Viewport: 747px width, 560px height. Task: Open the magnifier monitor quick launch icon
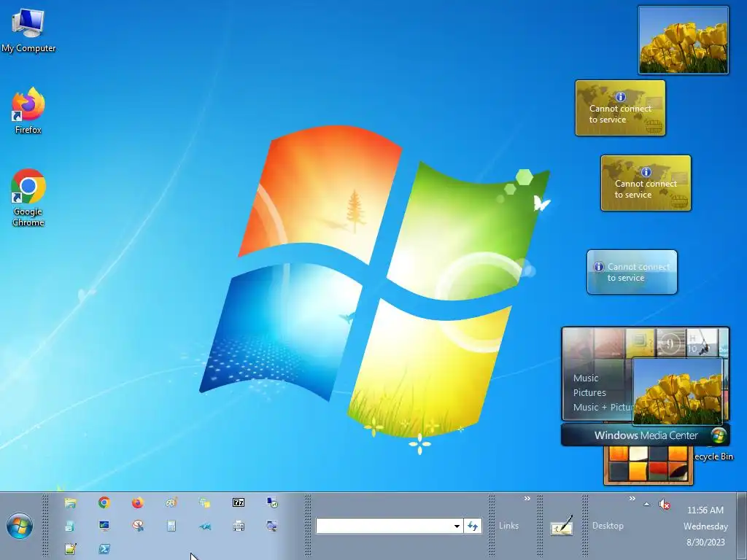pyautogui.click(x=272, y=526)
